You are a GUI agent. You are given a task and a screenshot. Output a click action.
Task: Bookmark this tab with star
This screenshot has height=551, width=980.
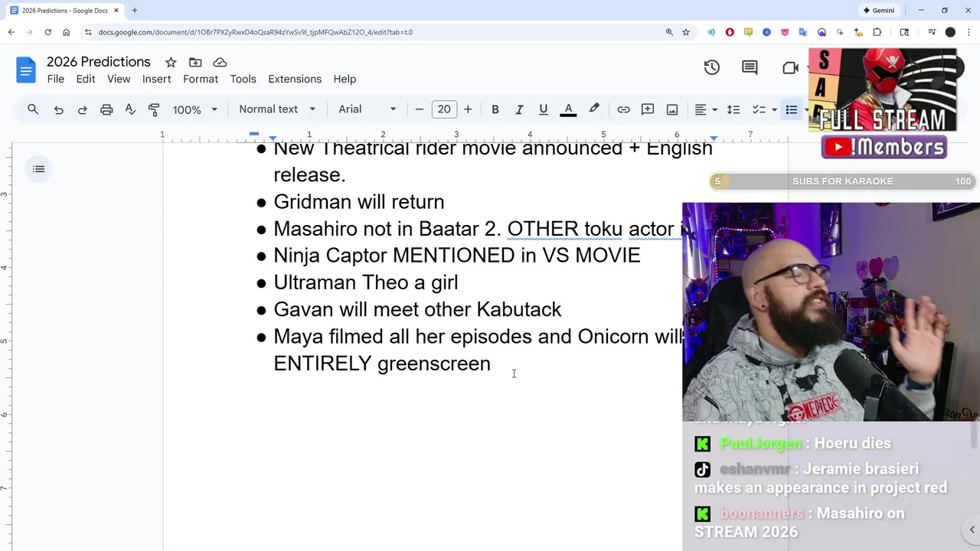(686, 32)
